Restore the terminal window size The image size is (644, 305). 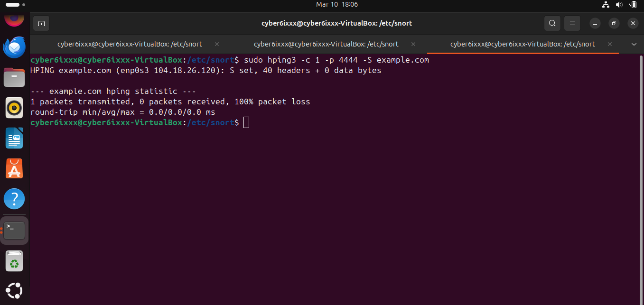click(614, 23)
